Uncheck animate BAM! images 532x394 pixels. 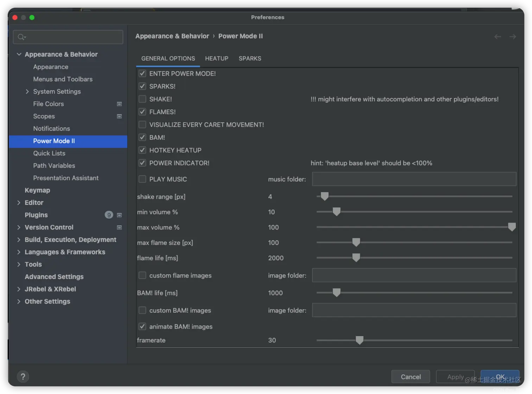click(142, 326)
